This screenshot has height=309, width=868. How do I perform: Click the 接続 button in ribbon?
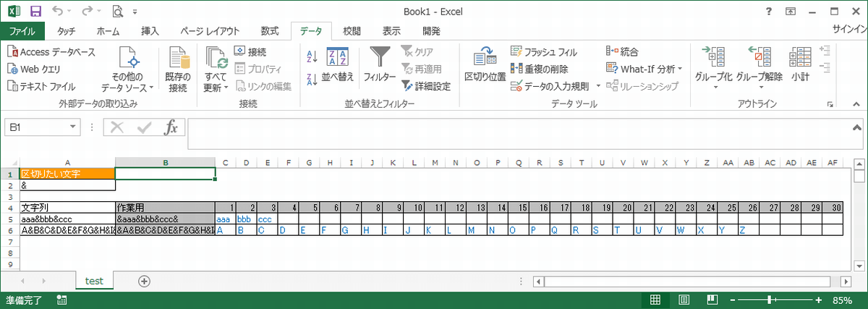250,52
